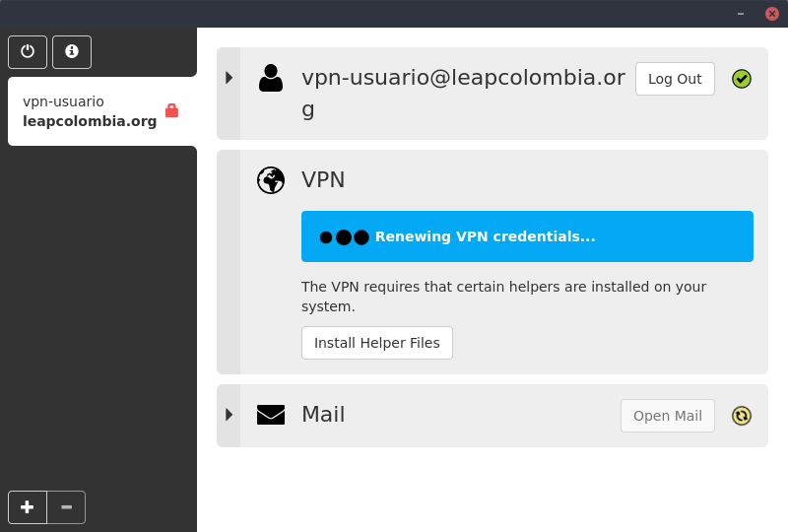788x532 pixels.
Task: Click the VPN section heading
Action: click(323, 180)
